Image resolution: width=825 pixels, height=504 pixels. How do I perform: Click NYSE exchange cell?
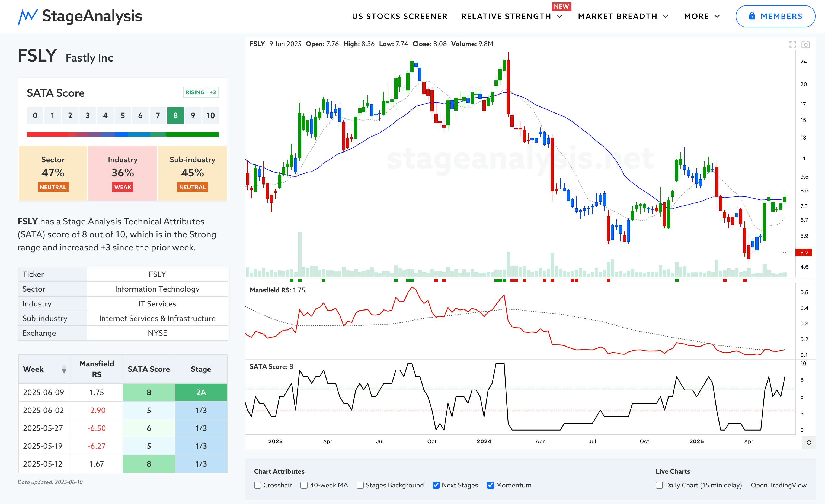pyautogui.click(x=157, y=333)
